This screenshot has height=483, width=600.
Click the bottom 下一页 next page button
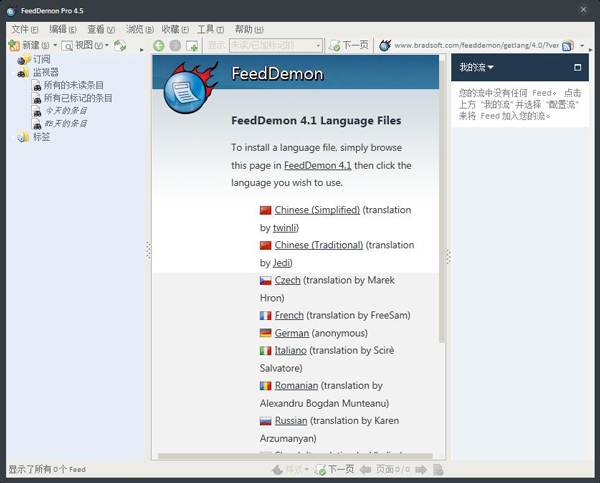pyautogui.click(x=335, y=470)
